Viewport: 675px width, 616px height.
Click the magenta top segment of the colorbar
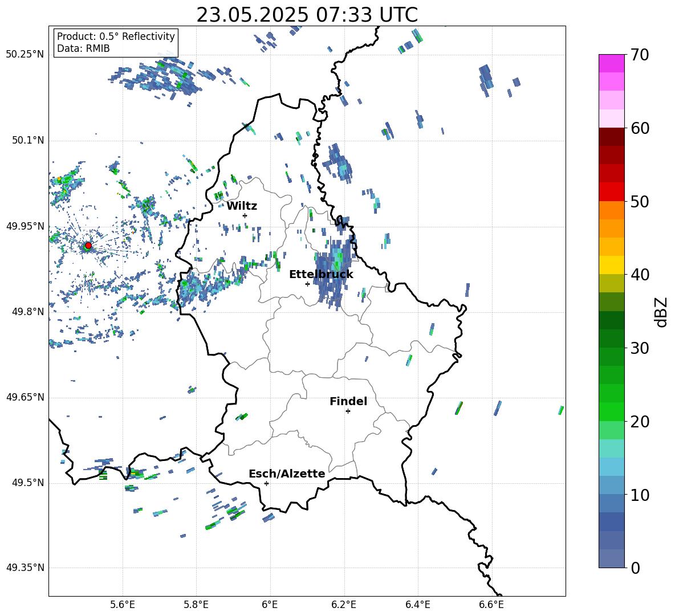tap(611, 63)
